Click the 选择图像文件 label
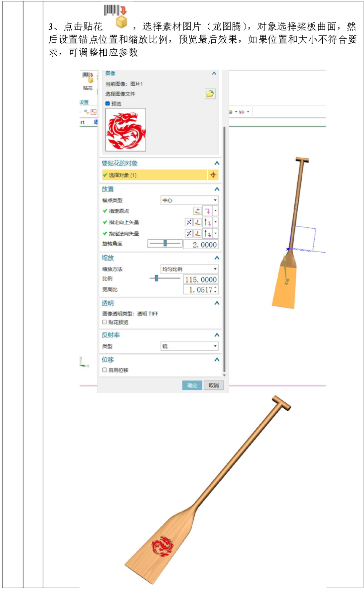364x589 pixels. tap(120, 94)
